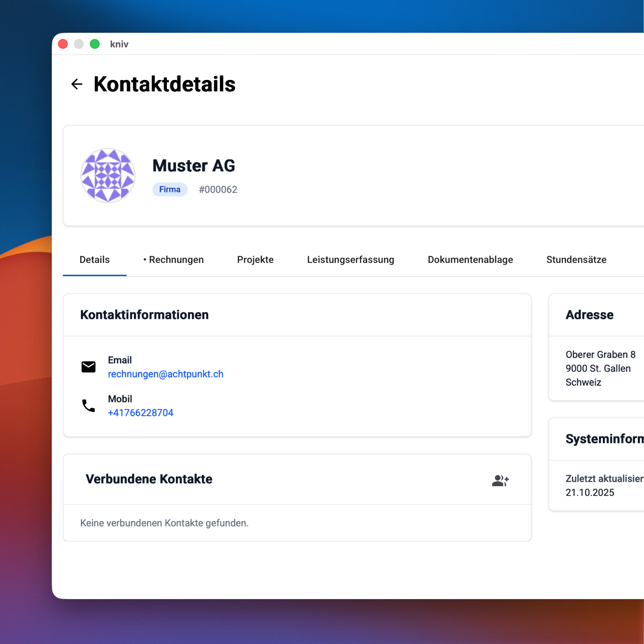Click the Adresse panel heading

pos(589,314)
